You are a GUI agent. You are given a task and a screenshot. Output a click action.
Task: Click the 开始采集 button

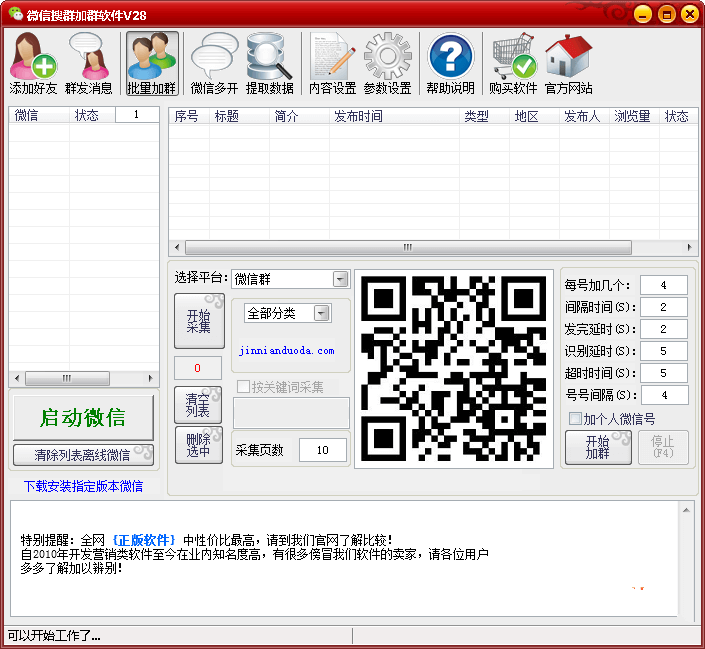point(199,321)
